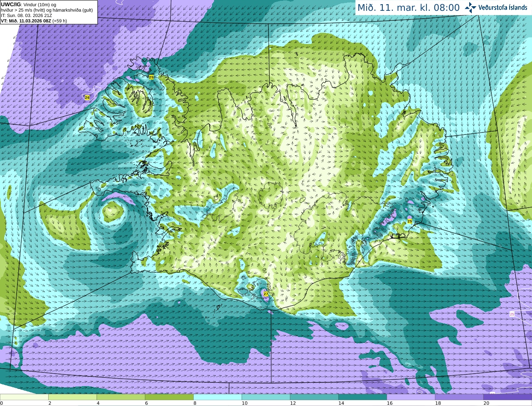Click the white 25 gust marker at right edge
This screenshot has width=532, height=406.
click(512, 314)
